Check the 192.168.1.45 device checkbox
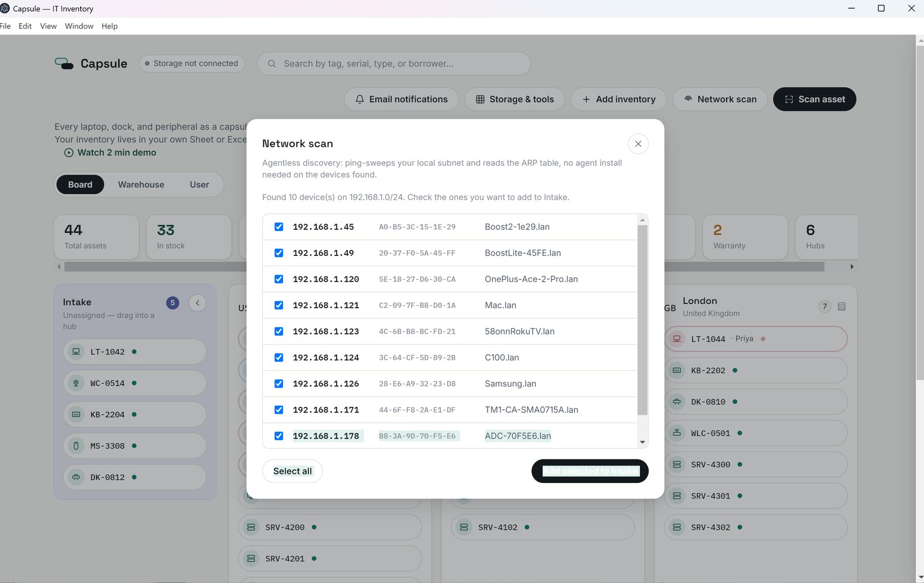 pyautogui.click(x=279, y=227)
